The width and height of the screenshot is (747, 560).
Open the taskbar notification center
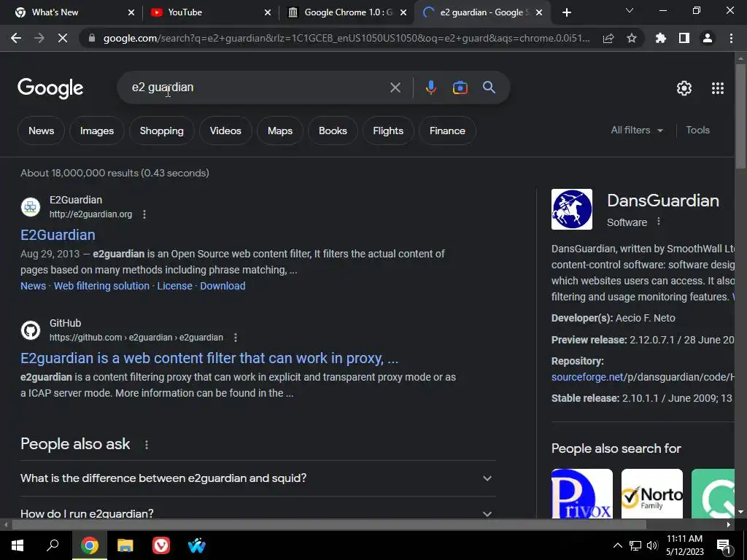click(x=724, y=545)
